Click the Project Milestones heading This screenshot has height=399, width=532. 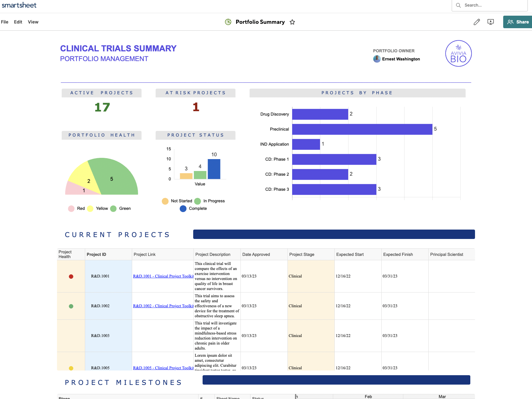tap(123, 383)
